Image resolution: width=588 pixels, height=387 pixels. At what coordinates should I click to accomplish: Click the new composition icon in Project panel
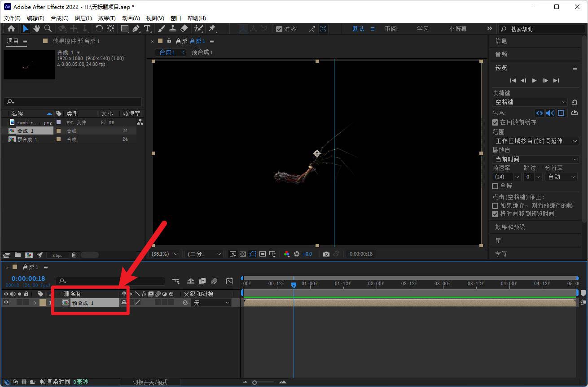point(29,255)
